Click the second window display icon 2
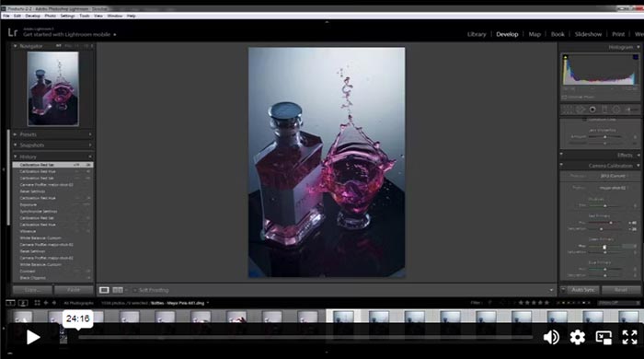 [23, 303]
